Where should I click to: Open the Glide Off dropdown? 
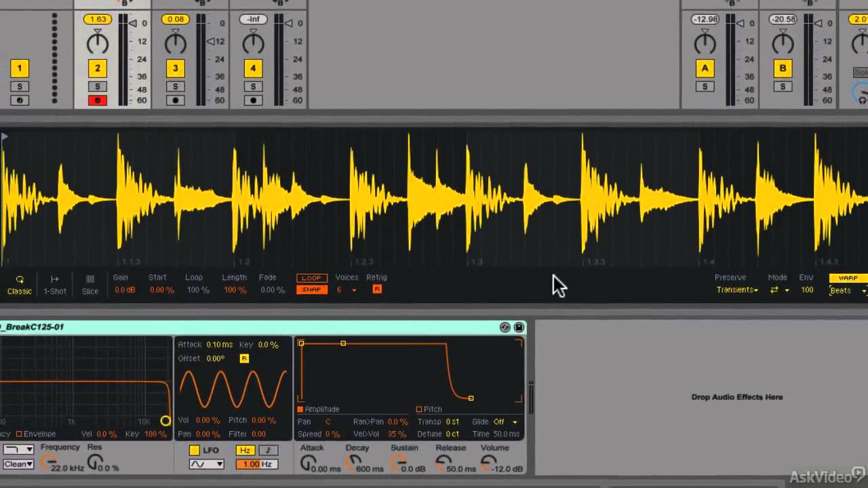pos(504,422)
